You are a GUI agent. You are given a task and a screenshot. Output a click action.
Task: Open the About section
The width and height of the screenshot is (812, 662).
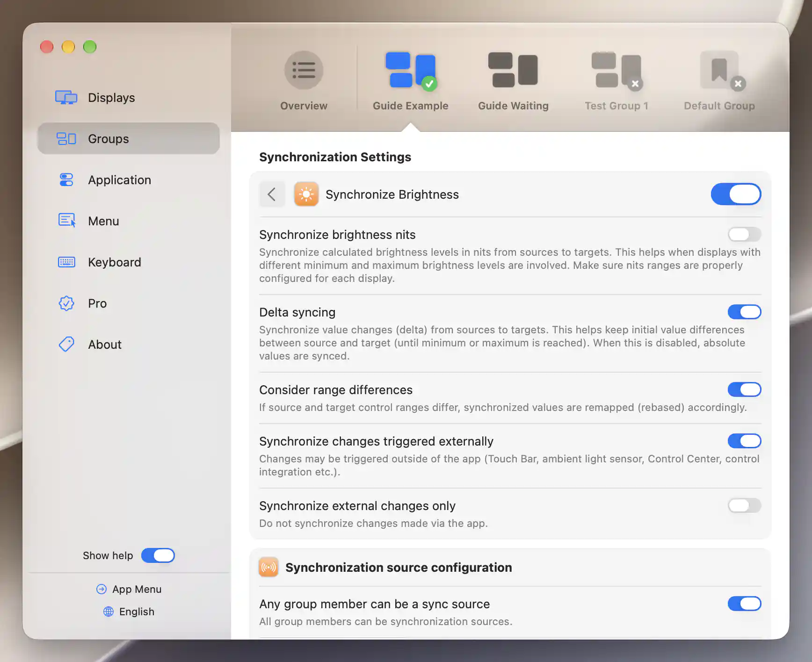(128, 345)
